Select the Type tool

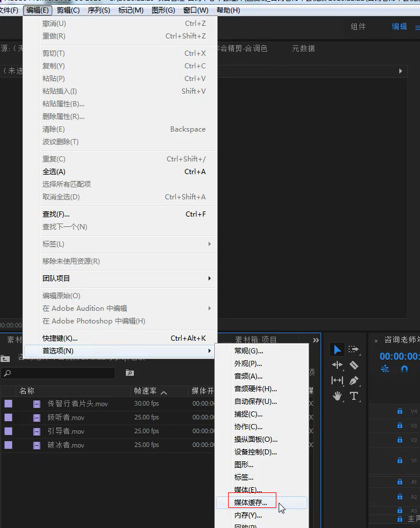[354, 396]
